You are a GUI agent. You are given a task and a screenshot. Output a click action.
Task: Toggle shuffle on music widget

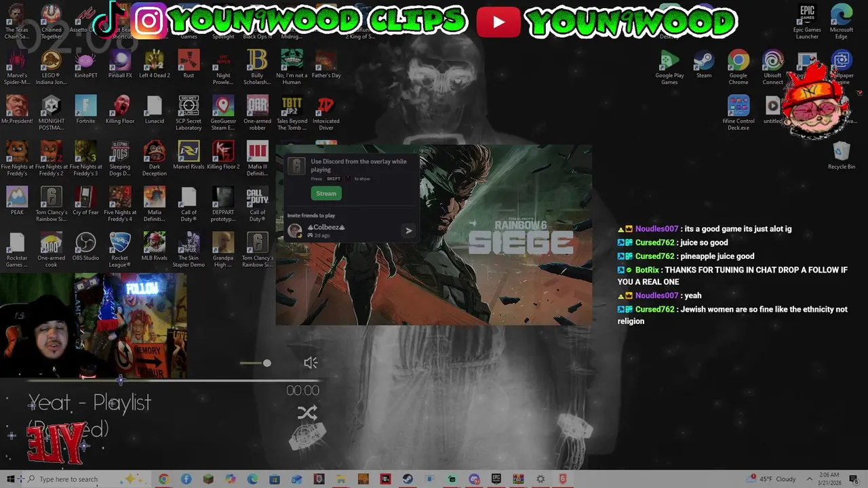coord(307,413)
